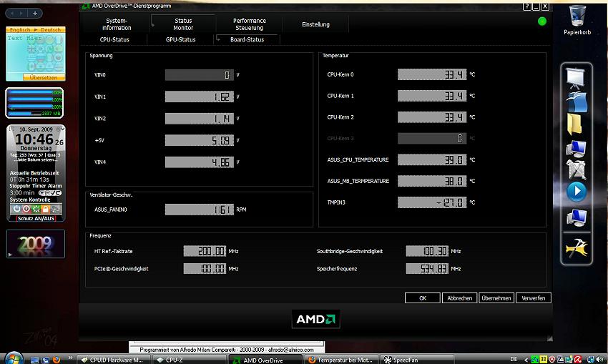
Task: Click the HT Ref.-Taktrate value 200.00
Action: click(x=205, y=251)
